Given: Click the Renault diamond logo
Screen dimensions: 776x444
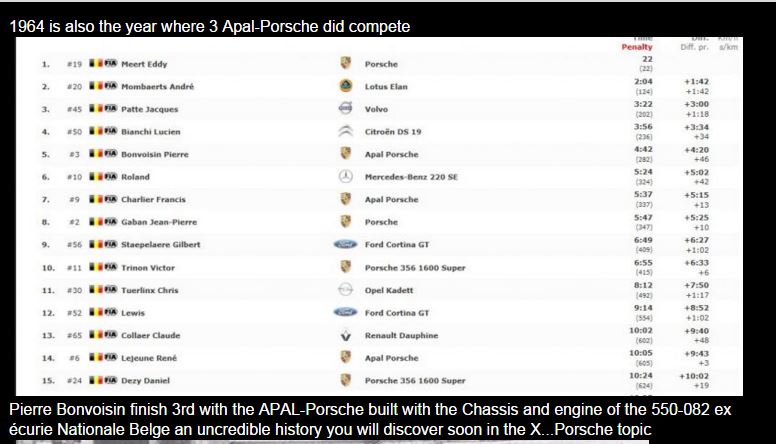Looking at the screenshot, I should pos(345,335).
